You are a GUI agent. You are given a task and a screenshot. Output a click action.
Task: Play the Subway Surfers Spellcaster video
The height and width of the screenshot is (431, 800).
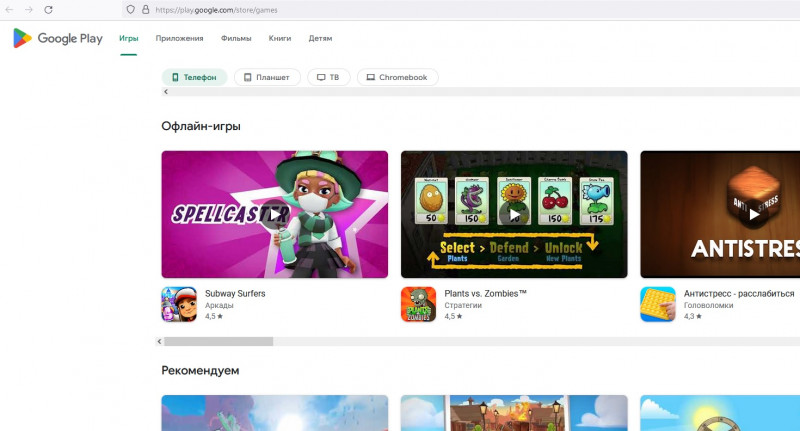coord(274,214)
